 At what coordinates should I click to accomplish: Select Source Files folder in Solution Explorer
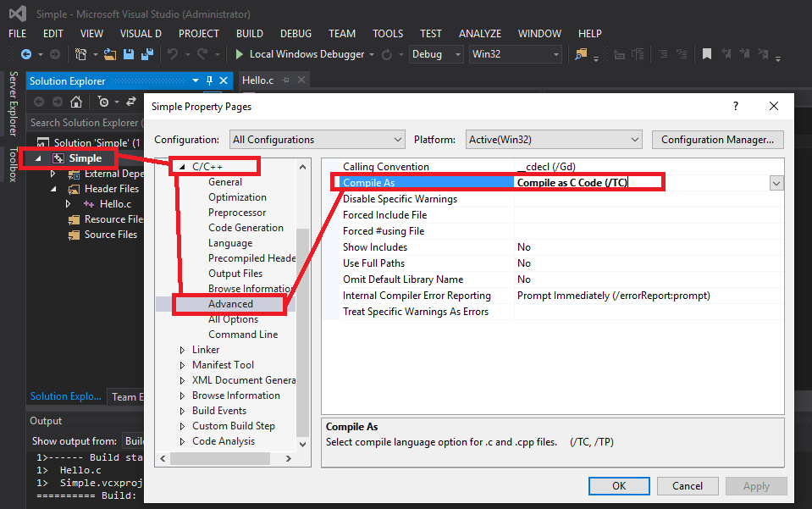111,235
